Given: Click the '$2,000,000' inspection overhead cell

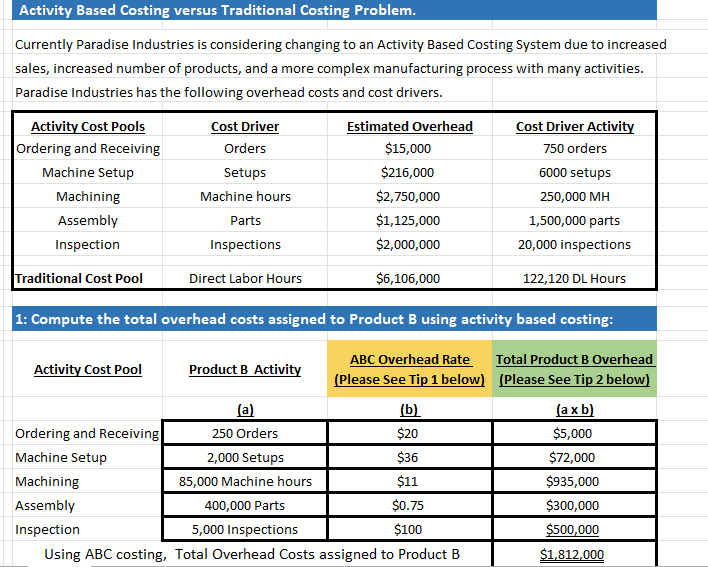Looking at the screenshot, I should click(408, 244).
